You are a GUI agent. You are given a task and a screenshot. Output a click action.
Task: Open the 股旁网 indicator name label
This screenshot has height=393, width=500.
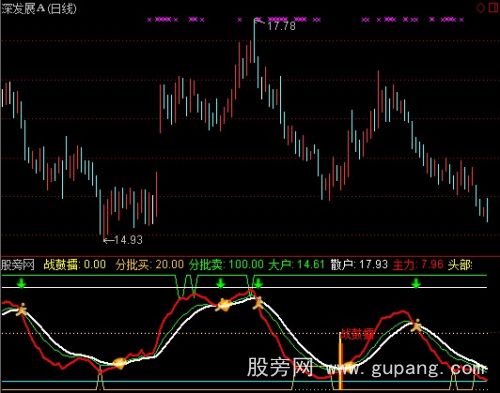point(18,265)
